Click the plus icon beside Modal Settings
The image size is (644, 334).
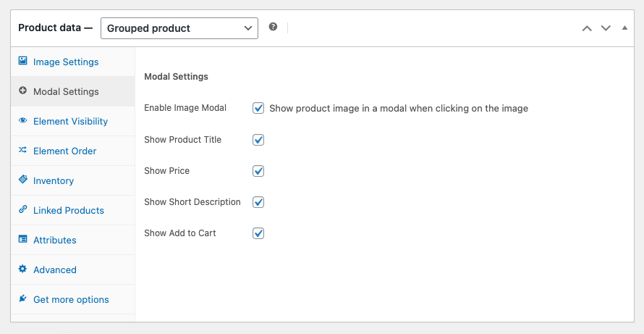pos(22,91)
